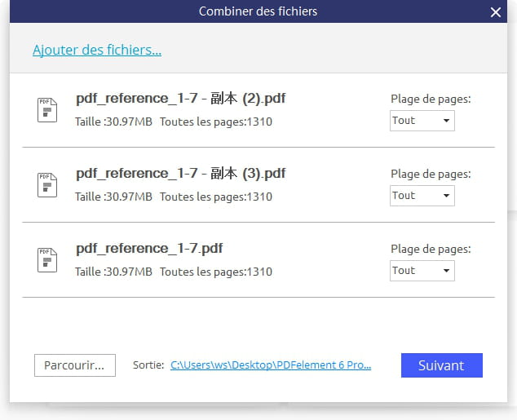Click the Combiner des fichiers title bar
The height and width of the screenshot is (420, 517).
click(258, 11)
